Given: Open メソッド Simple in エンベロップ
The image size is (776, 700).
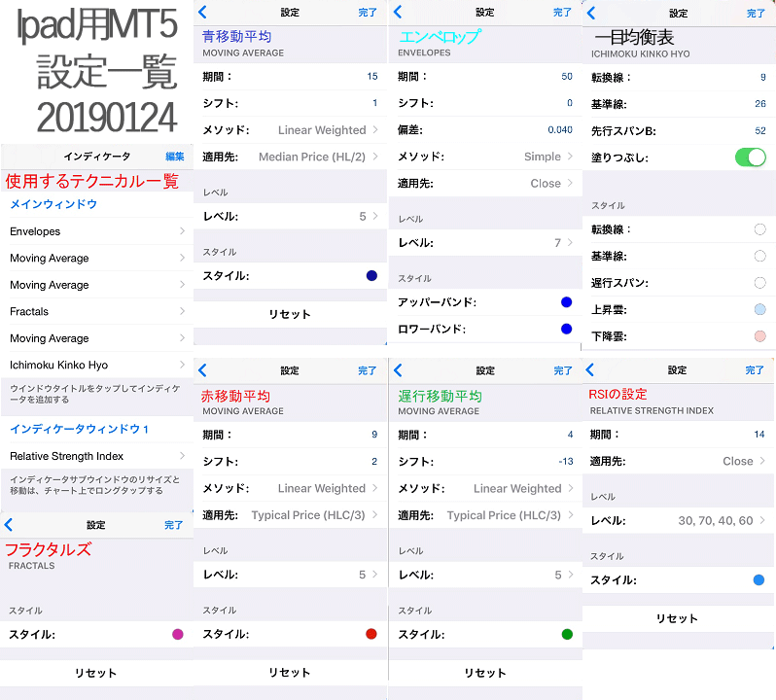Looking at the screenshot, I should point(485,157).
